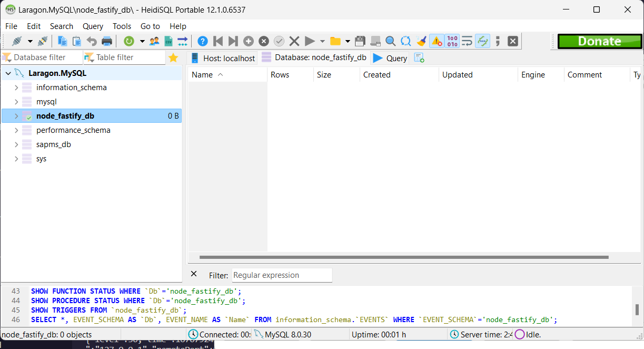Viewport: 644px width, 349px height.
Task: Open help via the question mark icon
Action: [x=203, y=41]
